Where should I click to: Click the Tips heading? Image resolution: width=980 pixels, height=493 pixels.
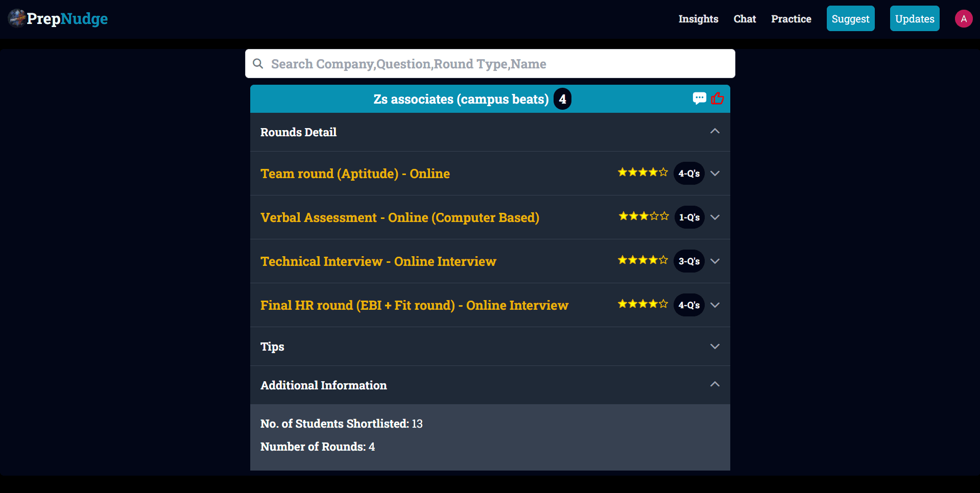272,347
